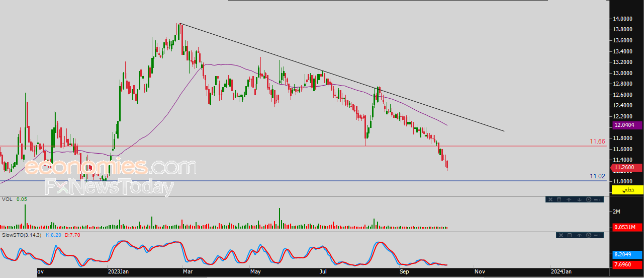Screen dimensions: 644x278
Task: Click the 2024Jan date axis label
Action: click(561, 271)
